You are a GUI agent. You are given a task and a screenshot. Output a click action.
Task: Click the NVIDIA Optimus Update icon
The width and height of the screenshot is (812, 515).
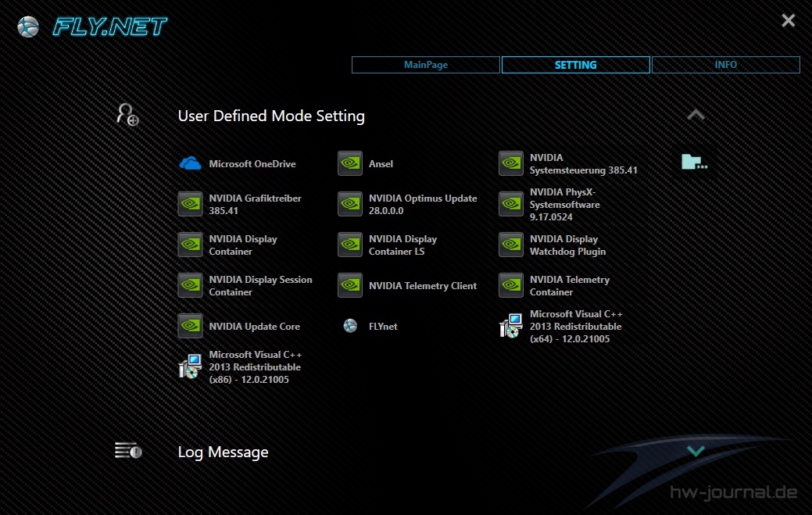tap(350, 204)
